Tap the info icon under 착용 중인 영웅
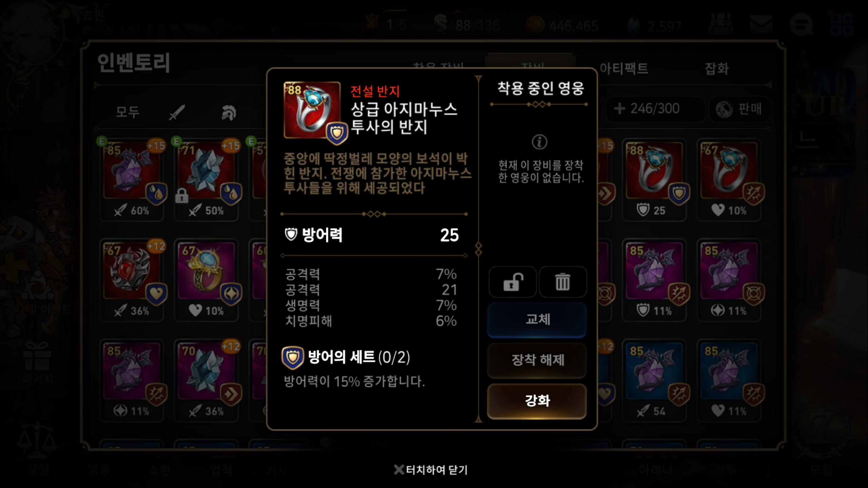The width and height of the screenshot is (868, 488). (x=539, y=142)
